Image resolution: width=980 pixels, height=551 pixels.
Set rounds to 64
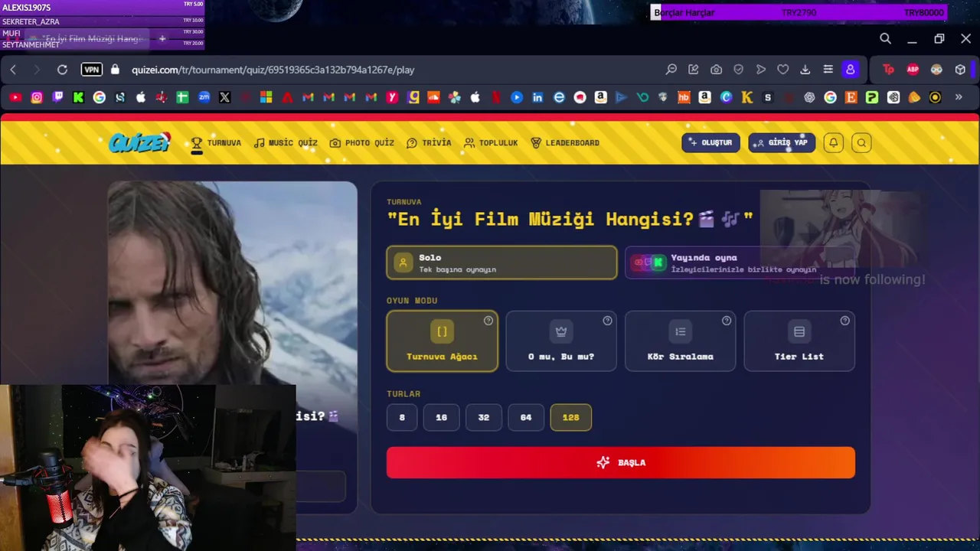coord(526,417)
